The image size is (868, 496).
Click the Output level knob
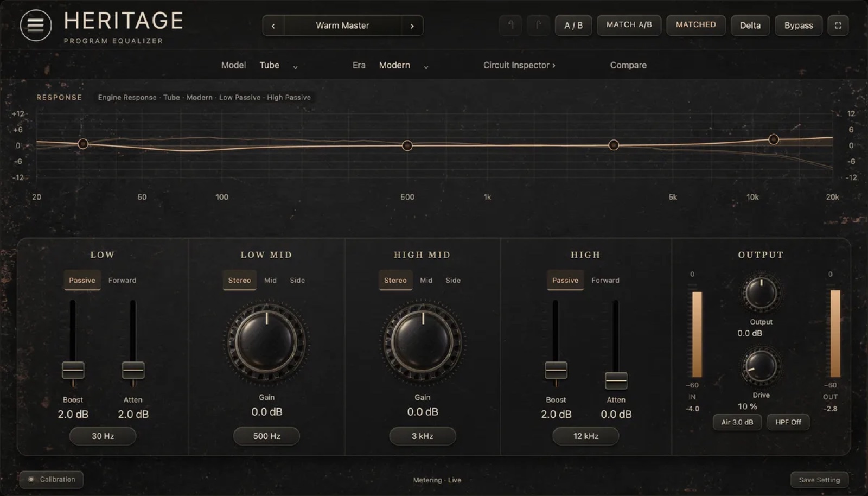point(761,294)
